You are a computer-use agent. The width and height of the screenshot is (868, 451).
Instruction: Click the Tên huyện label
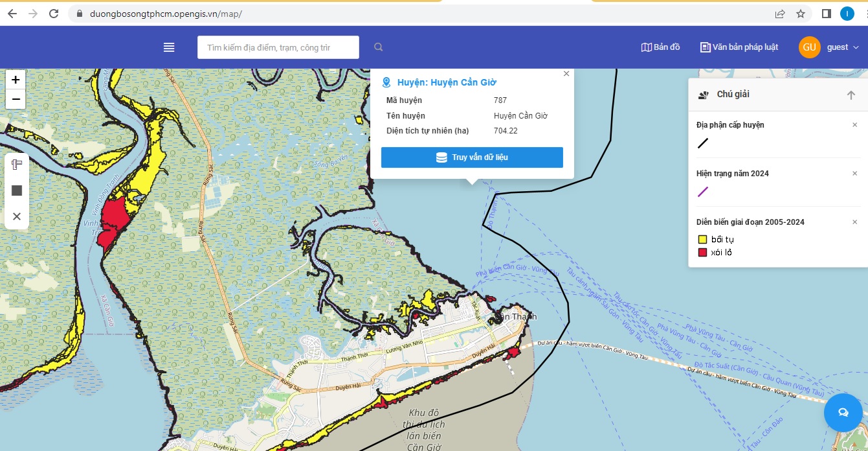tap(406, 116)
